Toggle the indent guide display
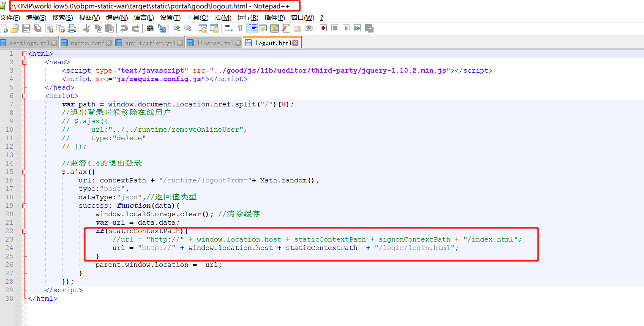 click(252, 28)
